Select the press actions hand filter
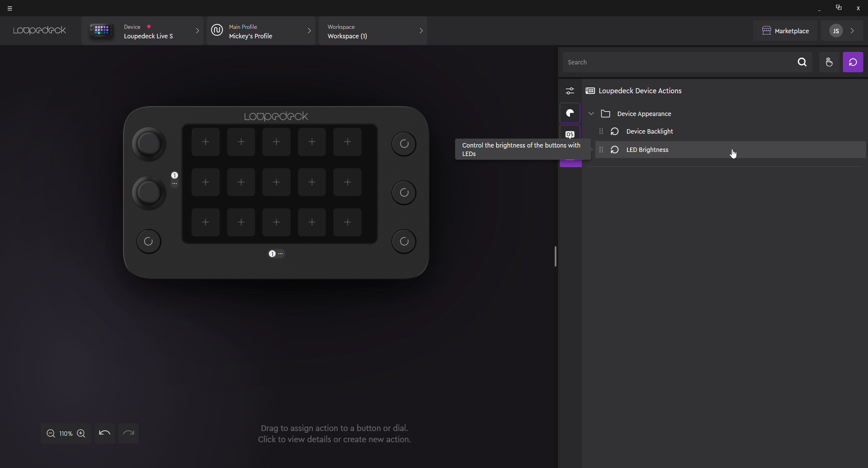This screenshot has height=468, width=868. pos(829,62)
